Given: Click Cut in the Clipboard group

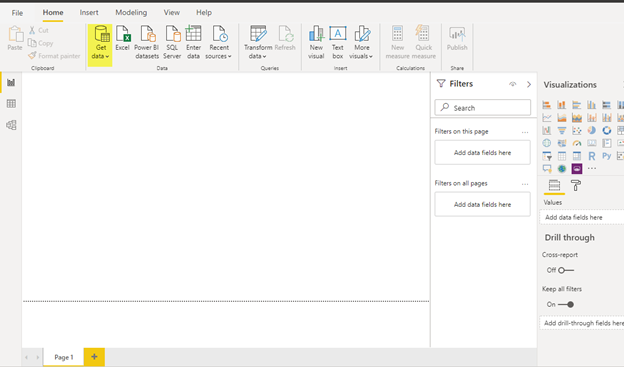Looking at the screenshot, I should point(39,30).
